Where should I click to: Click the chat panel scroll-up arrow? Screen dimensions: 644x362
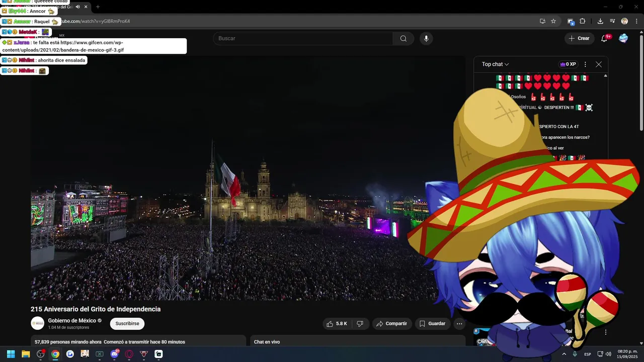[x=605, y=76]
